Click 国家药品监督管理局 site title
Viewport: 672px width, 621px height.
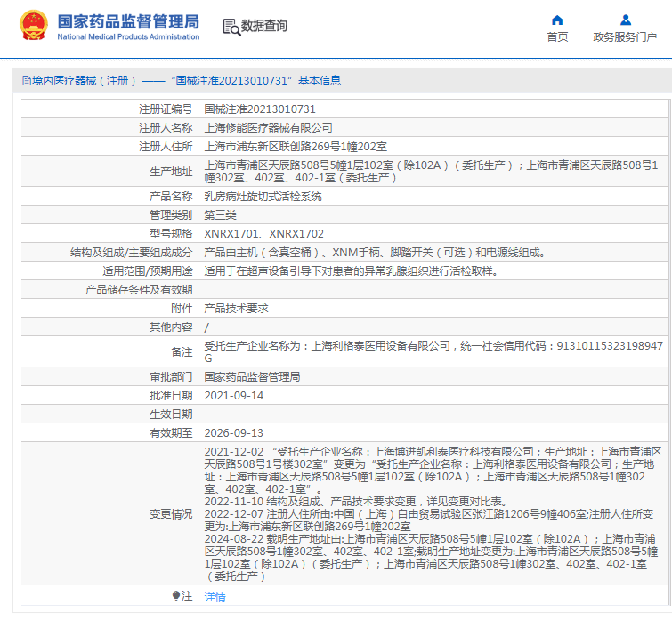[x=128, y=21]
